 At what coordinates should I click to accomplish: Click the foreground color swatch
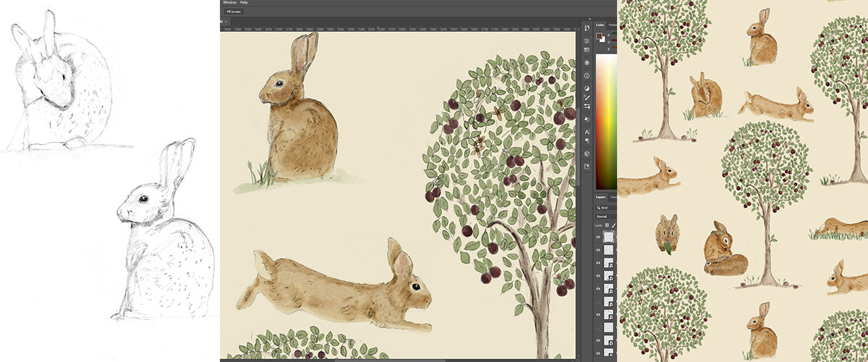600,36
